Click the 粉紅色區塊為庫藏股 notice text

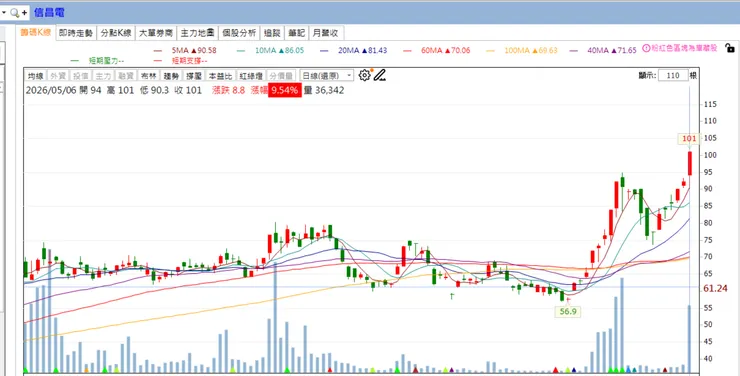point(684,48)
